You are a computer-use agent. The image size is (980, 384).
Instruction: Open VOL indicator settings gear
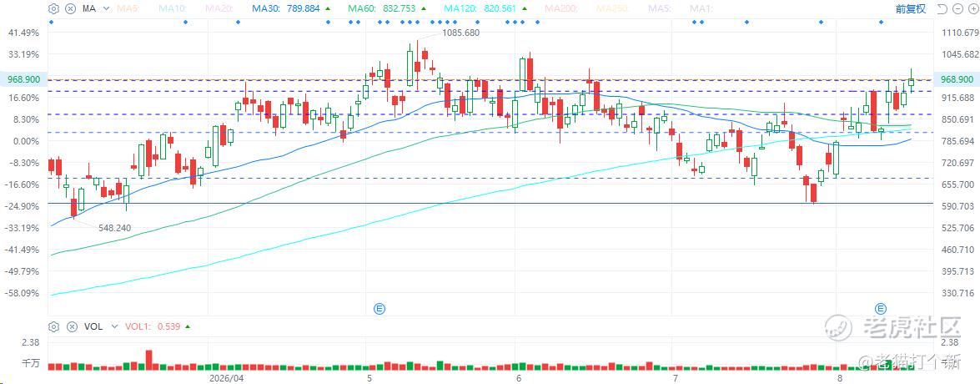tap(53, 326)
